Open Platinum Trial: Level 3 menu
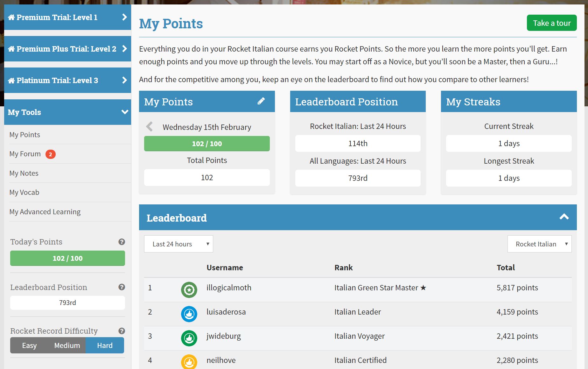 [x=67, y=80]
